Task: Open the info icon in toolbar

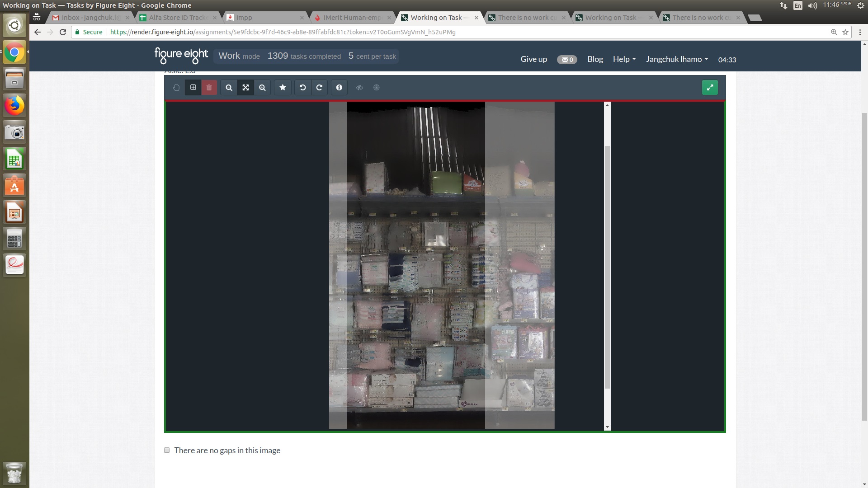Action: (339, 88)
